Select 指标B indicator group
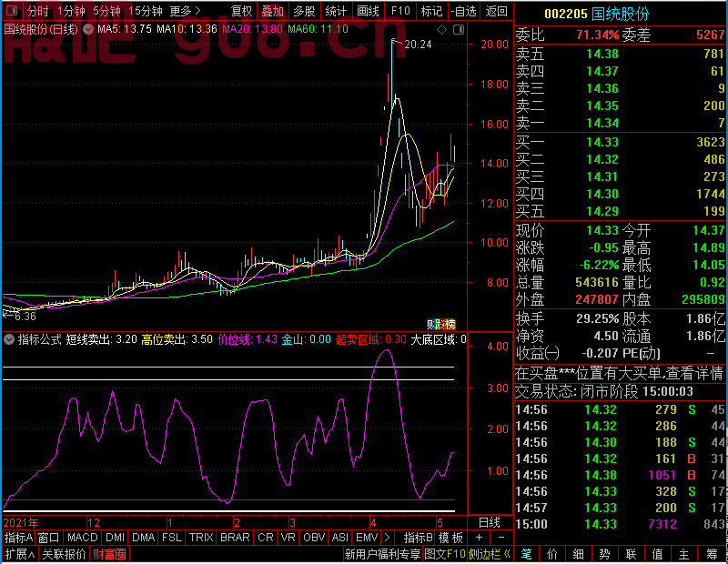This screenshot has height=564, width=728. point(419,538)
